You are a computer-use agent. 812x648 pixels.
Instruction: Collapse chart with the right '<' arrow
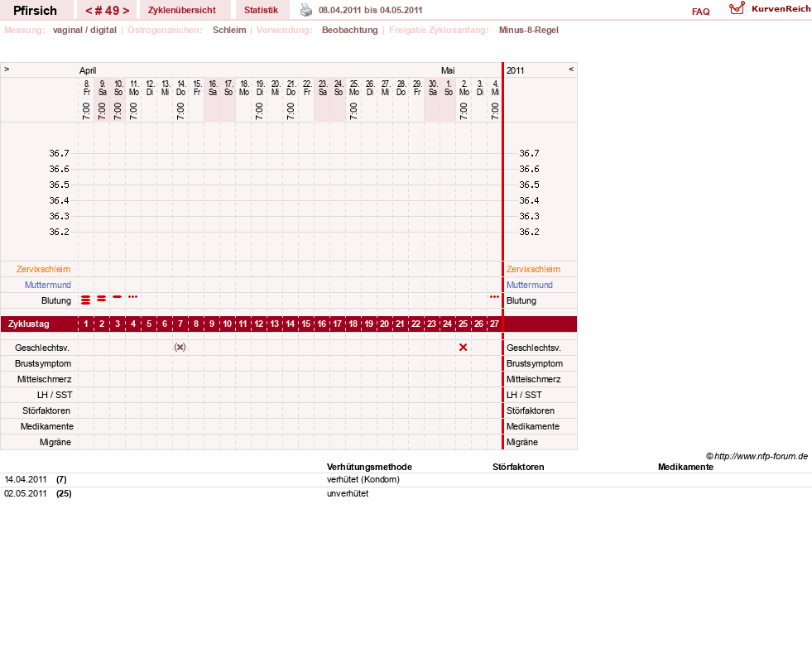pyautogui.click(x=571, y=69)
